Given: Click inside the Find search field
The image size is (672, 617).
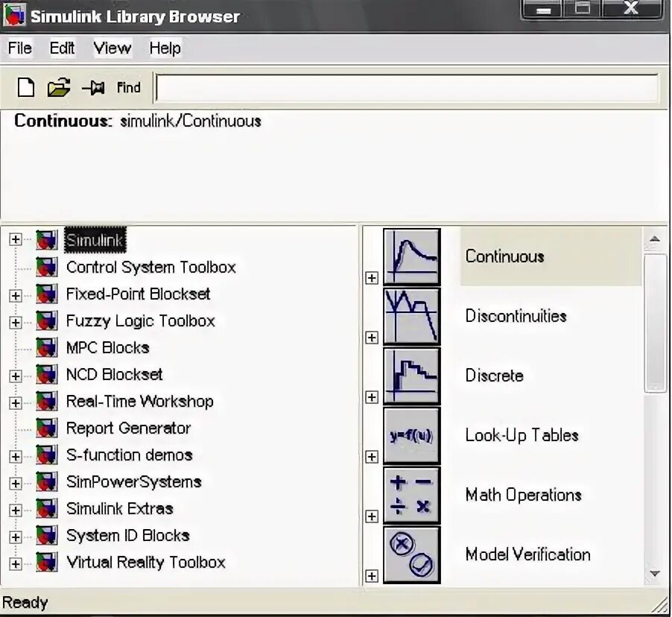Looking at the screenshot, I should pos(407,88).
